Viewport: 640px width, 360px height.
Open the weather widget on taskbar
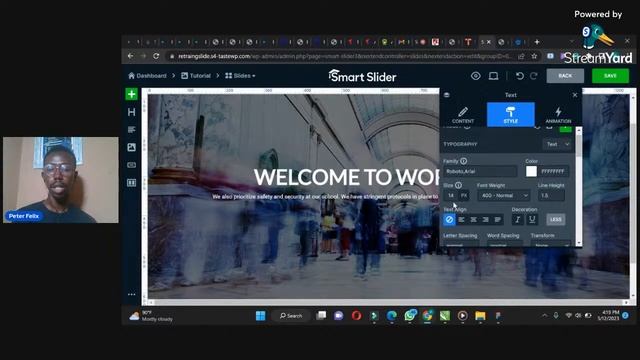tap(151, 316)
